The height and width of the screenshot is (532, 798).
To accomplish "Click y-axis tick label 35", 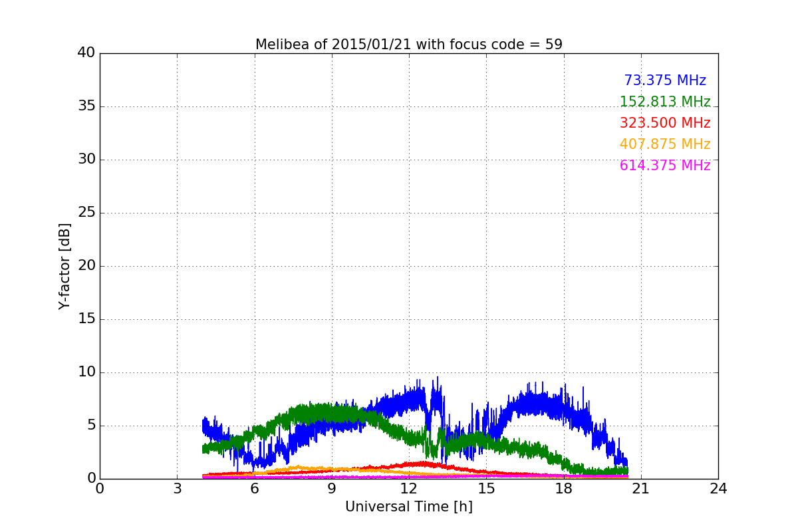I will tap(86, 106).
